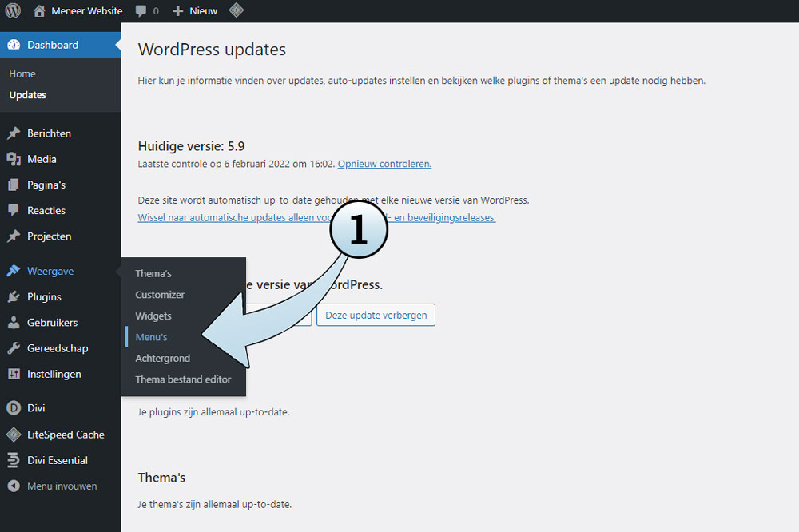
Task: Click the Gereedschap wrench icon in sidebar
Action: [x=14, y=348]
